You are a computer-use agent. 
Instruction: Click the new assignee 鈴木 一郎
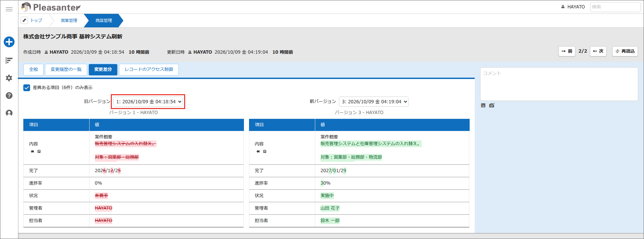pyautogui.click(x=330, y=221)
